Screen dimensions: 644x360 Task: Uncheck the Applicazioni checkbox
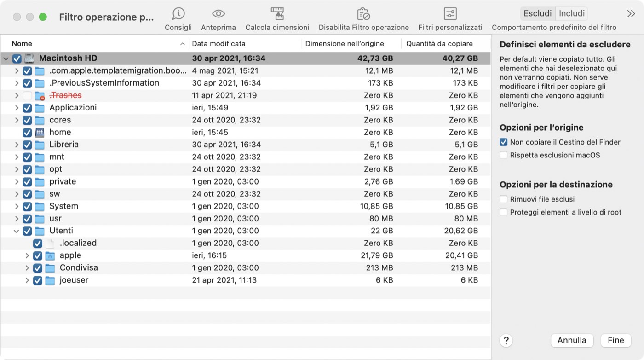27,108
